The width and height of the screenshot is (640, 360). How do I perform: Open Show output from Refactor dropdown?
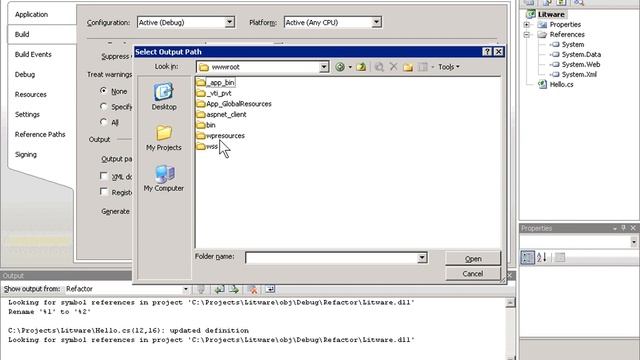coord(186,289)
